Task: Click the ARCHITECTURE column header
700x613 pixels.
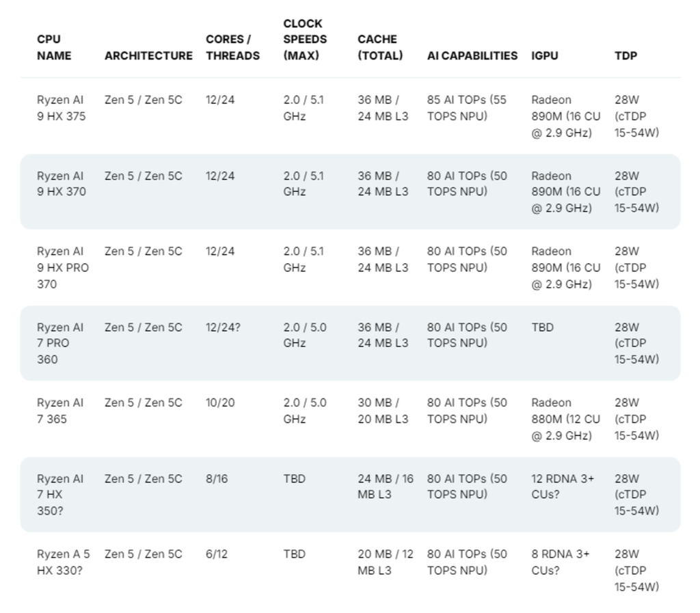Action: click(x=148, y=55)
